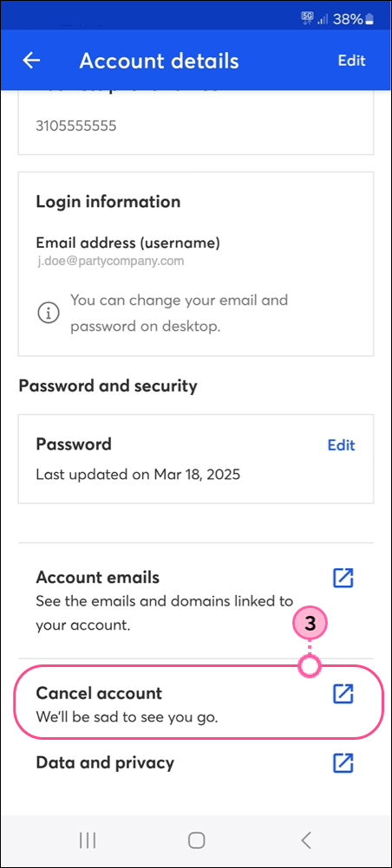The height and width of the screenshot is (868, 392).
Task: Tap the signal strength icon in the status bar
Action: coord(323,19)
